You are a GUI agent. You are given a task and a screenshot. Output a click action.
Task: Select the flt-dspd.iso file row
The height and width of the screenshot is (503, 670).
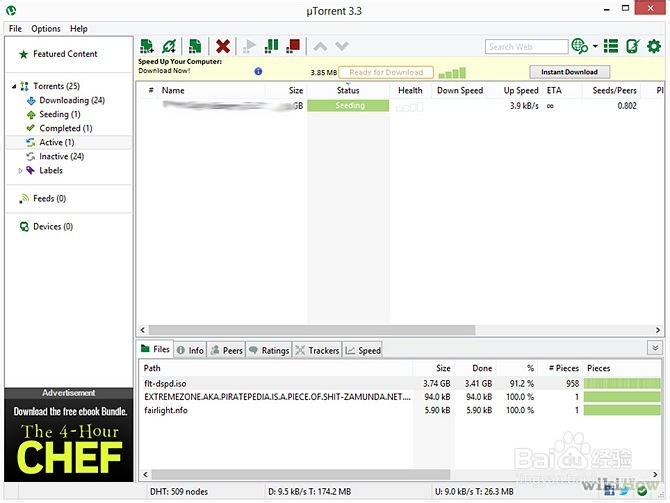point(402,383)
